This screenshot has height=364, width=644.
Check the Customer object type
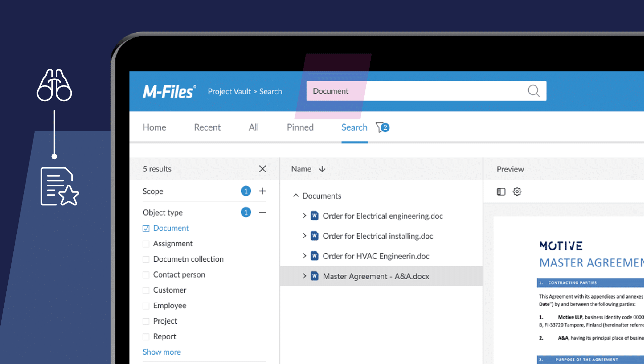coord(146,290)
